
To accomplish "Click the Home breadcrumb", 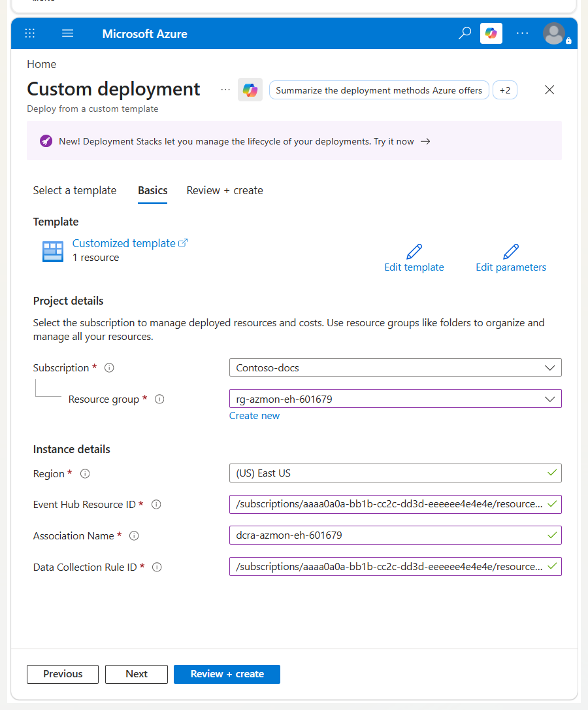I will pos(42,64).
